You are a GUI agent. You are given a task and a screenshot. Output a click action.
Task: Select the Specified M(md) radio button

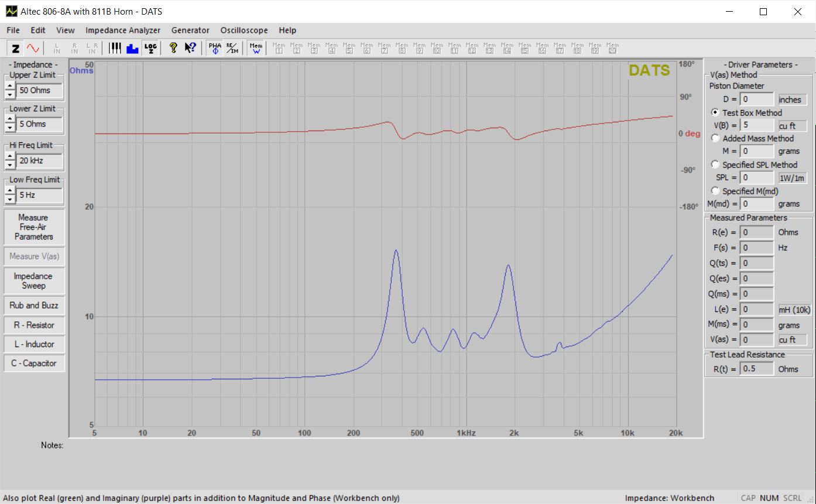[715, 191]
